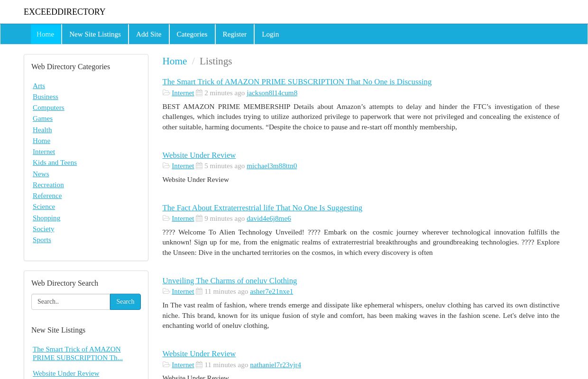Click inside the directory search input field

(70, 302)
